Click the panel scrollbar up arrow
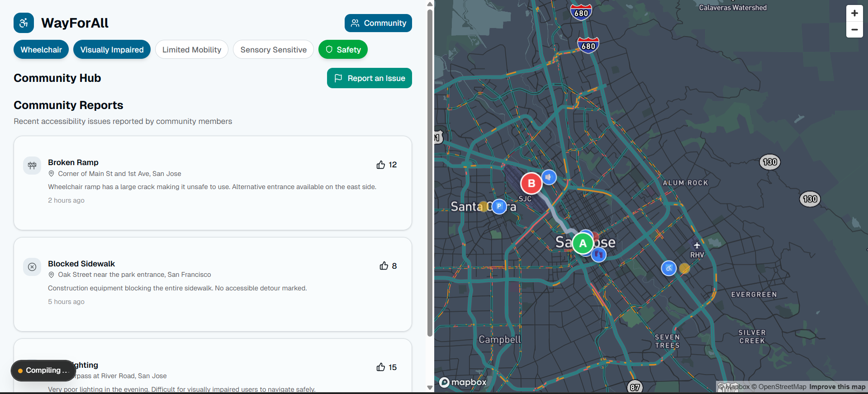The height and width of the screenshot is (394, 868). (x=430, y=4)
